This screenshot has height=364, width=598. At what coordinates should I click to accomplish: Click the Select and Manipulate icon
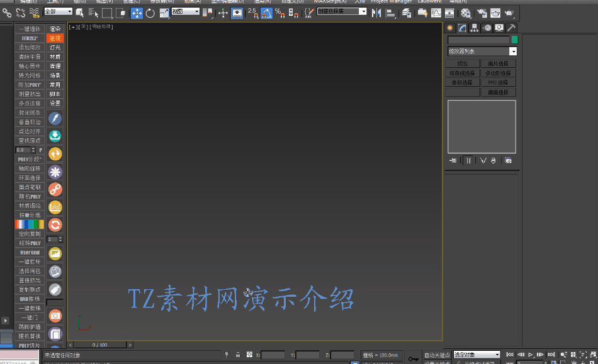click(223, 13)
